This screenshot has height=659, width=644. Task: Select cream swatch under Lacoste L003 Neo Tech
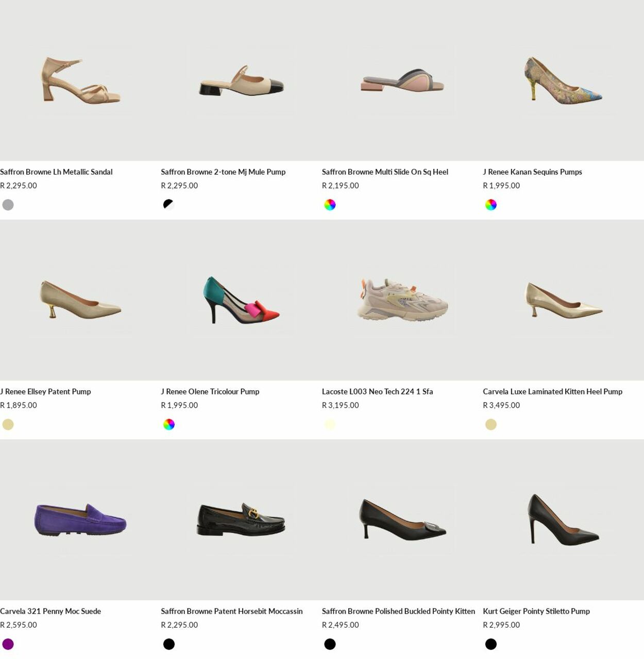click(x=330, y=425)
